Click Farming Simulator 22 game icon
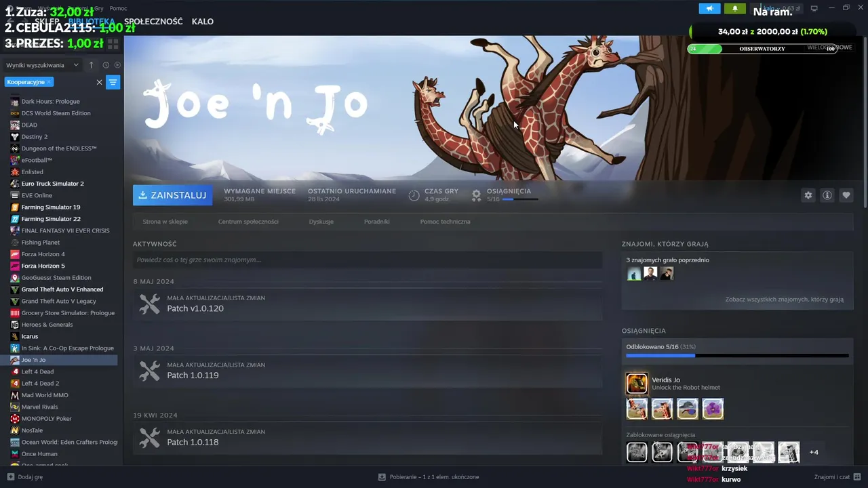Screen dimensions: 868x488 (x=15, y=219)
